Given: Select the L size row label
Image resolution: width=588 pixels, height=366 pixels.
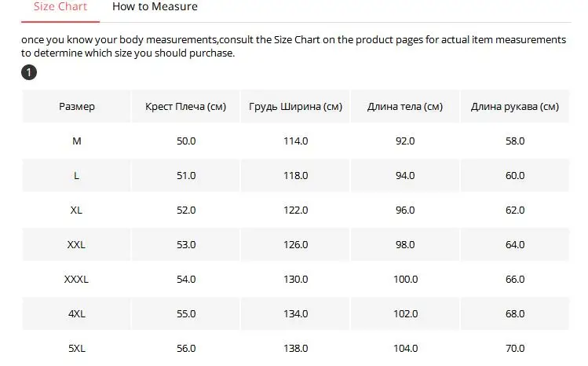Looking at the screenshot, I should coord(76,175).
